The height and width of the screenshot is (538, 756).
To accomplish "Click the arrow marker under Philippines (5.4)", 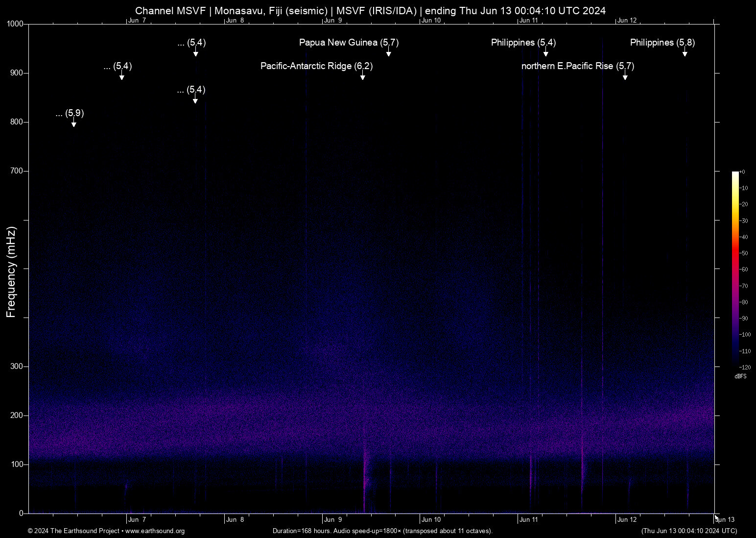I will (x=545, y=52).
